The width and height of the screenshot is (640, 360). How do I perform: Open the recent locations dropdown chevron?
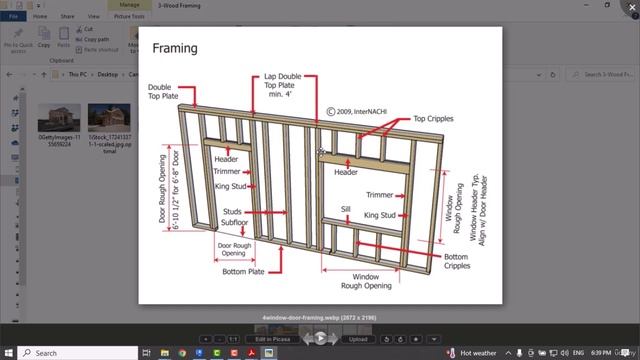point(34,75)
